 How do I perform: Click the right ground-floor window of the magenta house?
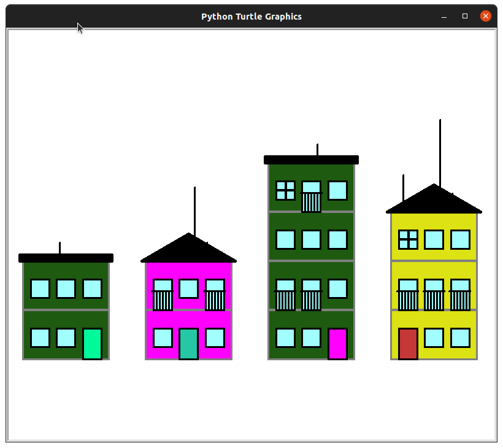pos(215,338)
